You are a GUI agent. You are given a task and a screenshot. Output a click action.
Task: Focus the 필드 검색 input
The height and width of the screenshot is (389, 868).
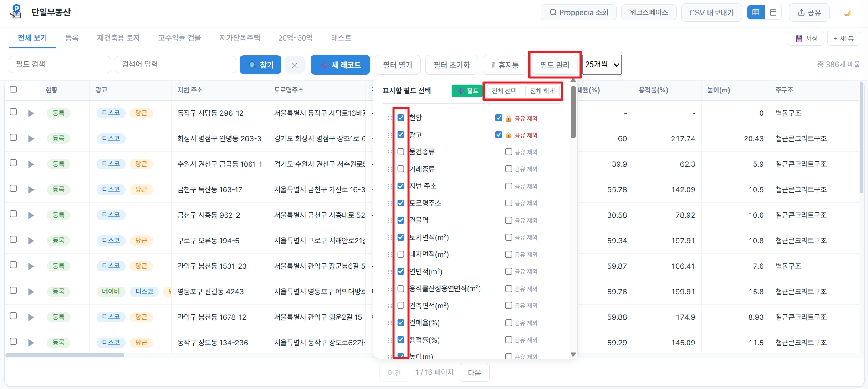click(x=60, y=65)
